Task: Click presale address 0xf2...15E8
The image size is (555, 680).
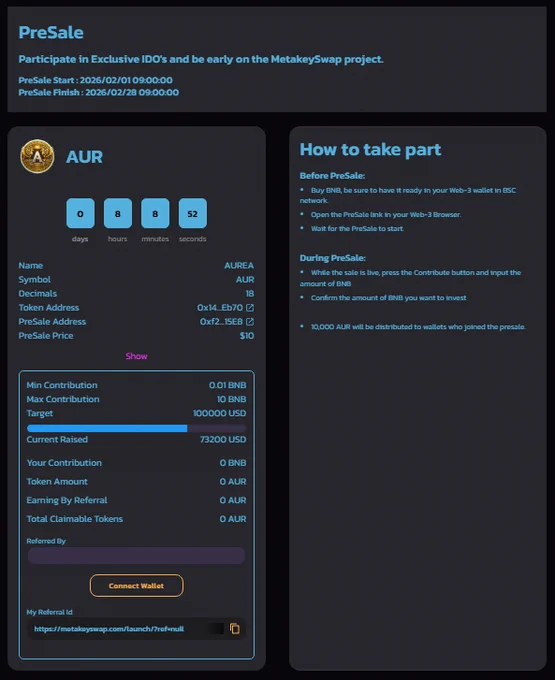Action: [x=221, y=321]
